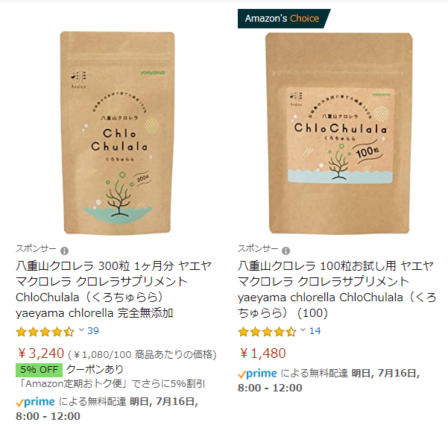This screenshot has height=428, width=448.
Task: Click the スポンサー label above the 300粒 title
Action: 36,249
